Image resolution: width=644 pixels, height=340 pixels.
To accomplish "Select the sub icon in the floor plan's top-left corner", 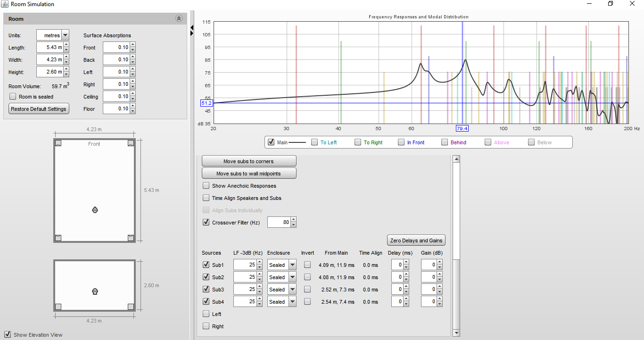I will click(x=58, y=142).
